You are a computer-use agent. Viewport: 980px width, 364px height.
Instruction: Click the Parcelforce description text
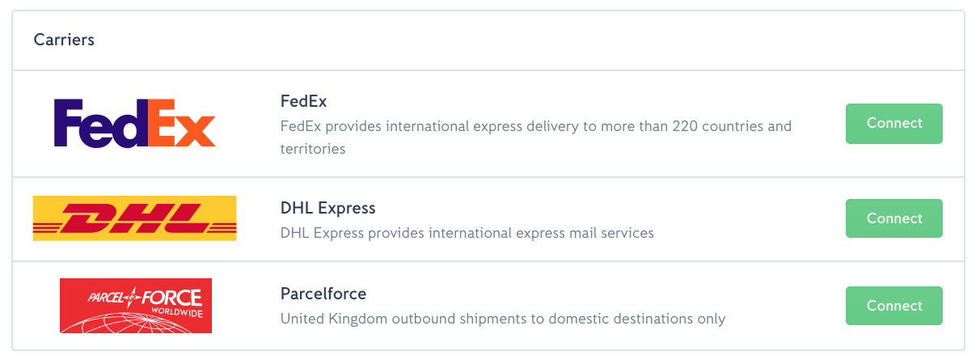coord(502,319)
